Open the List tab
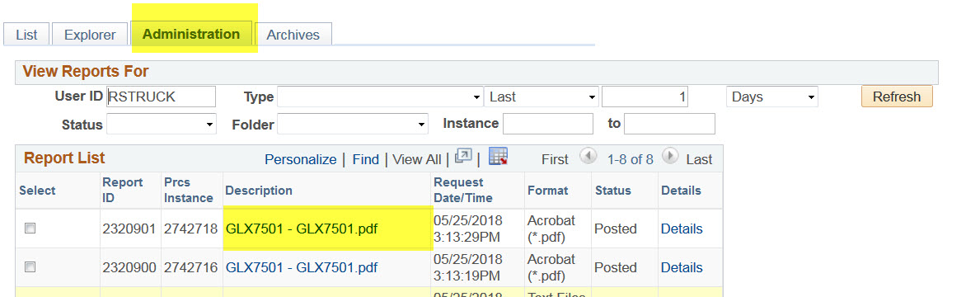 pos(27,35)
